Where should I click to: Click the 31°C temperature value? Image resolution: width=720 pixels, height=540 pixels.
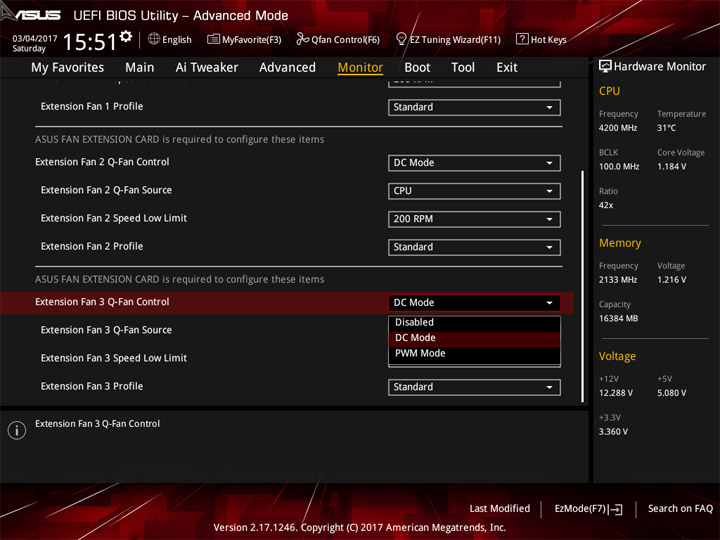point(666,128)
